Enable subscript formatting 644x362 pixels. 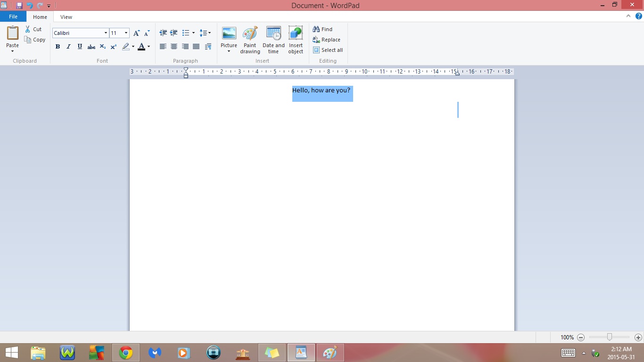point(102,47)
